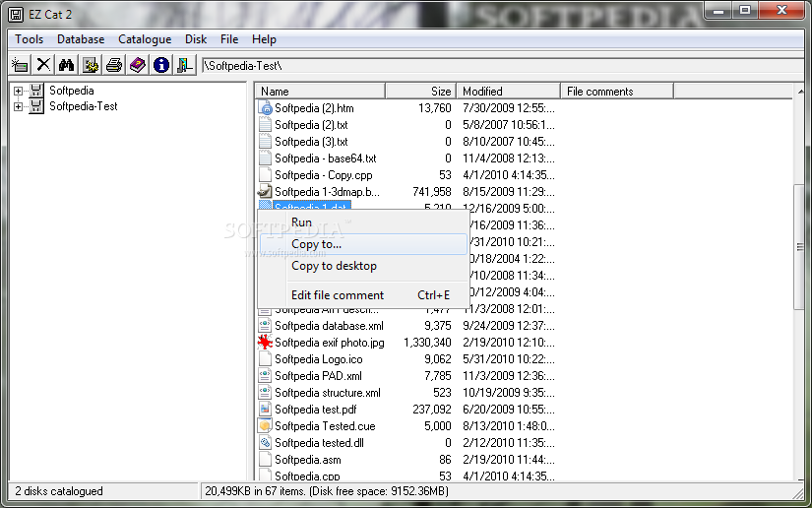This screenshot has height=508, width=812.
Task: Open the Help menu
Action: (x=264, y=39)
